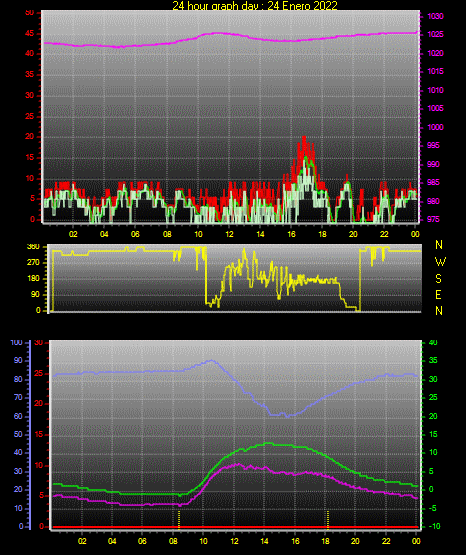Click the 180 wind direction axis label
This screenshot has width=466, height=555.
(x=34, y=279)
